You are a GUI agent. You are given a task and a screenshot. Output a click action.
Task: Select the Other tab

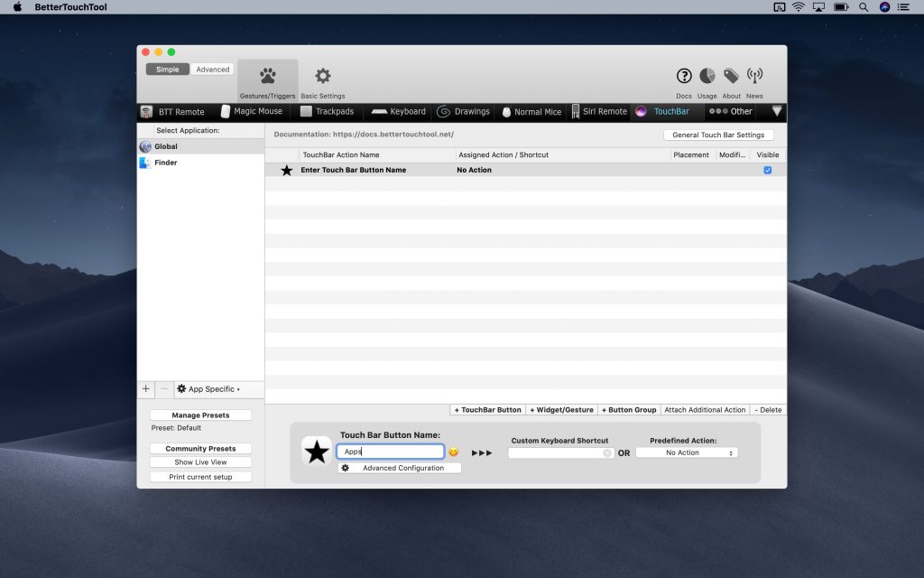[x=731, y=111]
